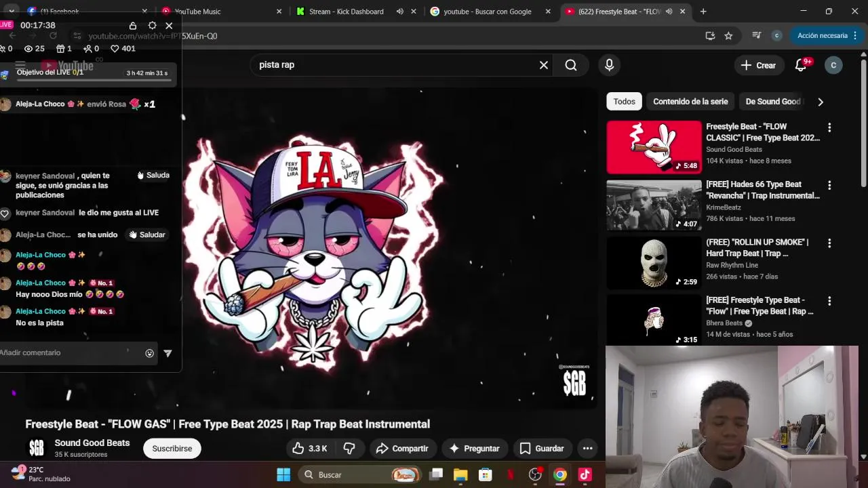This screenshot has width=868, height=488.
Task: Open Windows Start menu
Action: click(283, 474)
